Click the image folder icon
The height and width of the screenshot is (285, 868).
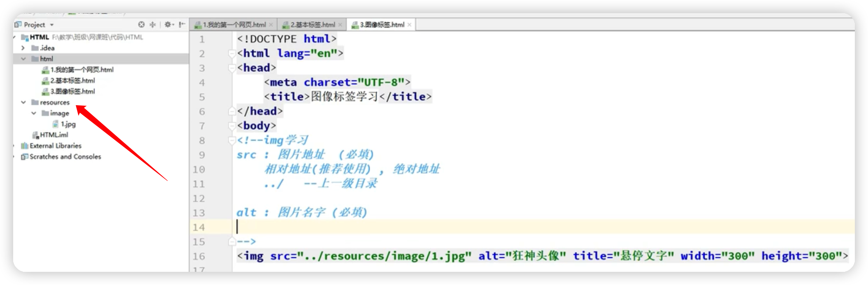click(45, 113)
